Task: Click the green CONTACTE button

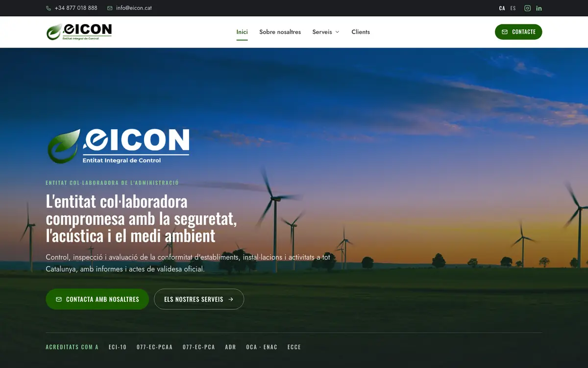Action: [518, 32]
